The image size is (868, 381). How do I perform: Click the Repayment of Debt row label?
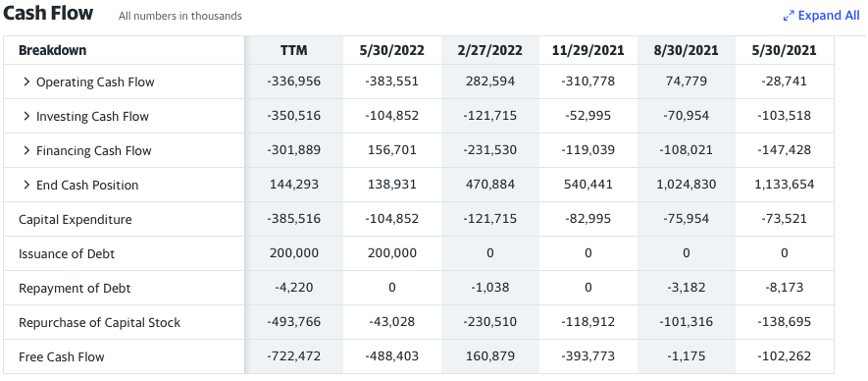coord(75,289)
